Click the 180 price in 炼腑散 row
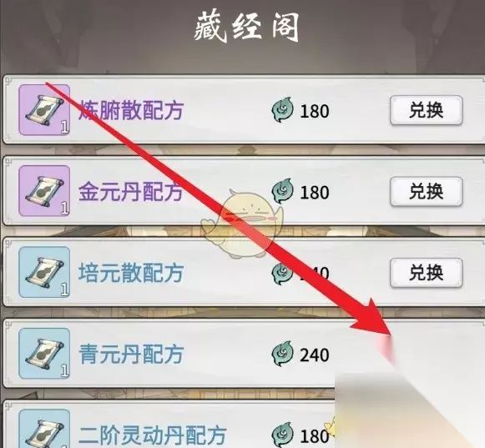 click(314, 111)
